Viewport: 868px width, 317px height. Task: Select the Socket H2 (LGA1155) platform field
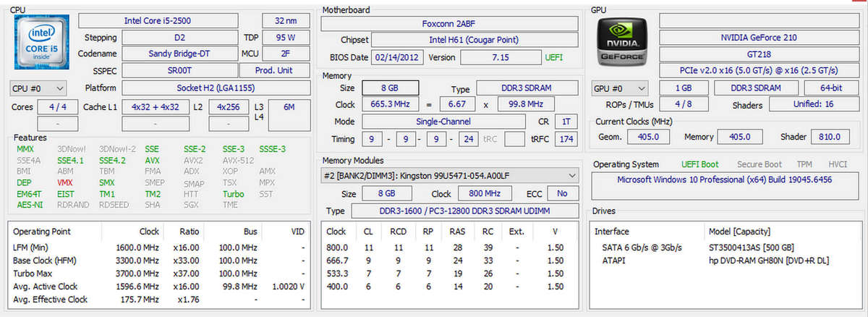[216, 88]
